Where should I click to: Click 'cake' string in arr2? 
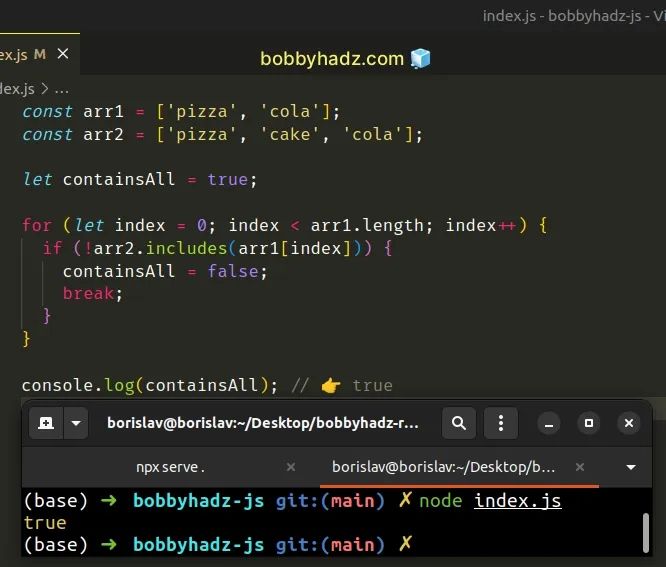tap(290, 135)
